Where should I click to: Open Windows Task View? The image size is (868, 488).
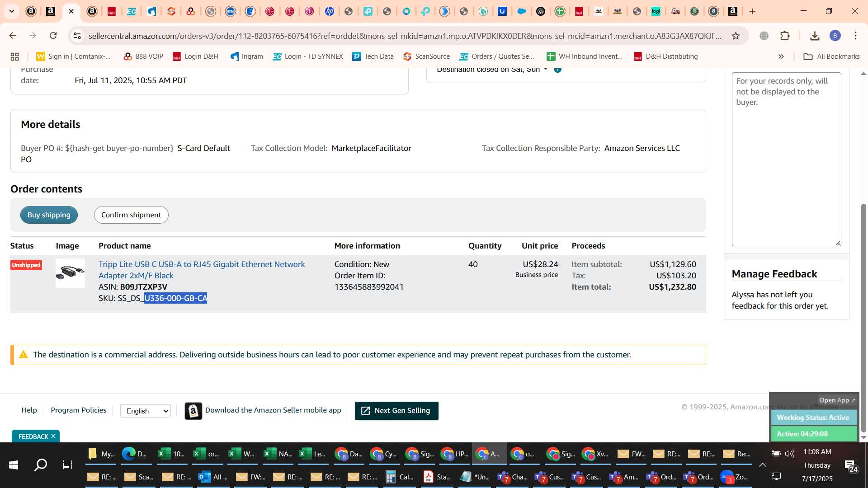[x=67, y=465]
